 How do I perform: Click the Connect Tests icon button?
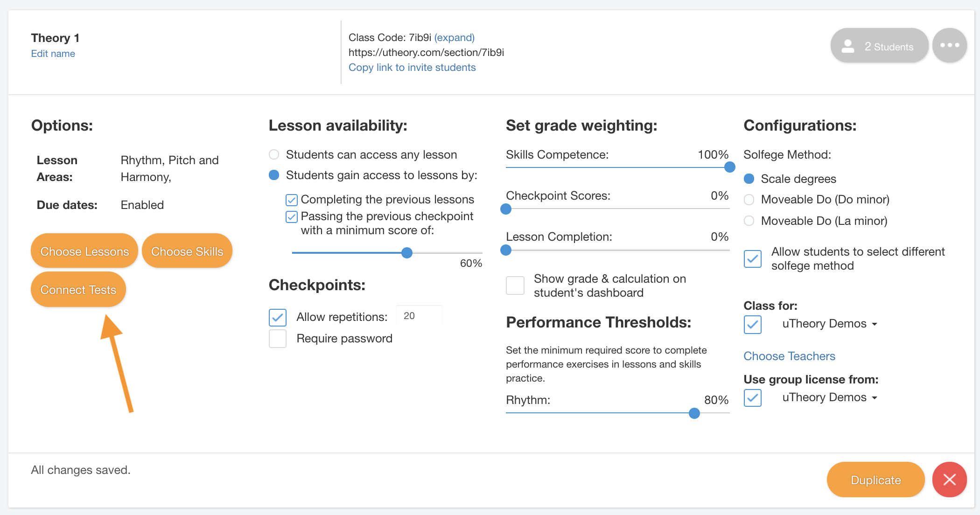pyautogui.click(x=78, y=290)
